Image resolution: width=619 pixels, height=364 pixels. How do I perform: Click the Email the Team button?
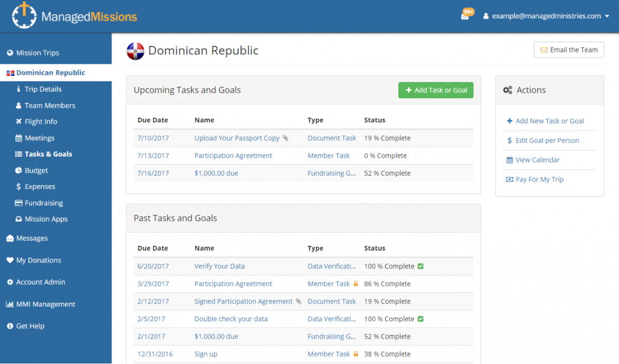pos(569,50)
